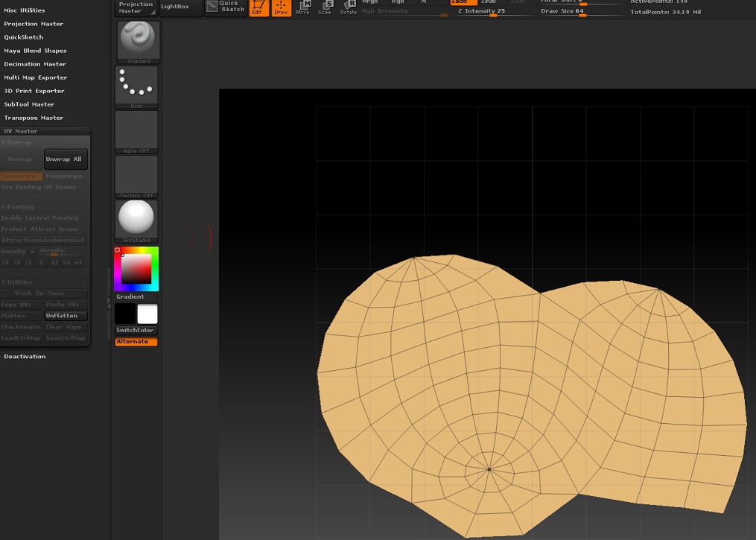
Task: Click the UnFlatten button
Action: [x=66, y=316]
